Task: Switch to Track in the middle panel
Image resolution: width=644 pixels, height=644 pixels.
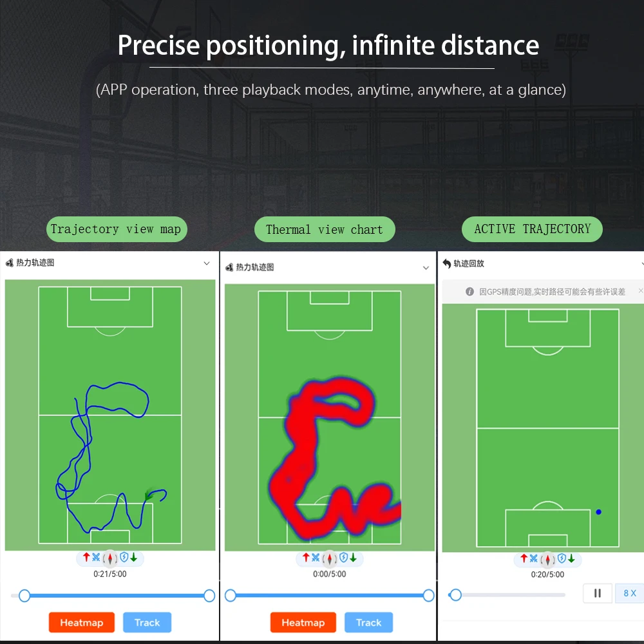Action: [x=368, y=623]
